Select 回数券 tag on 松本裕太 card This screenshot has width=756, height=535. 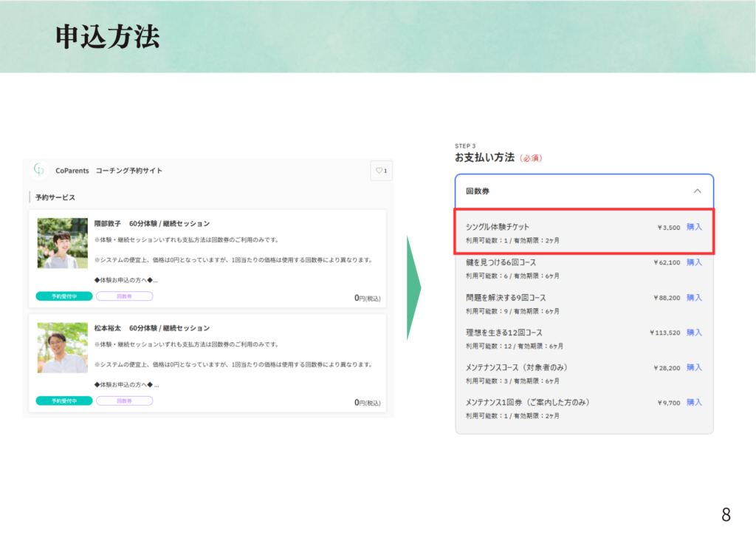(124, 401)
